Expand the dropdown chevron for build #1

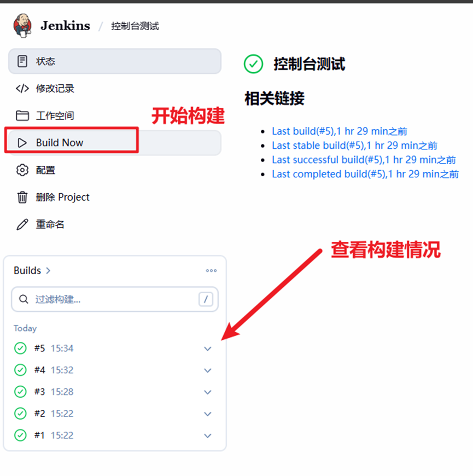[x=208, y=436]
